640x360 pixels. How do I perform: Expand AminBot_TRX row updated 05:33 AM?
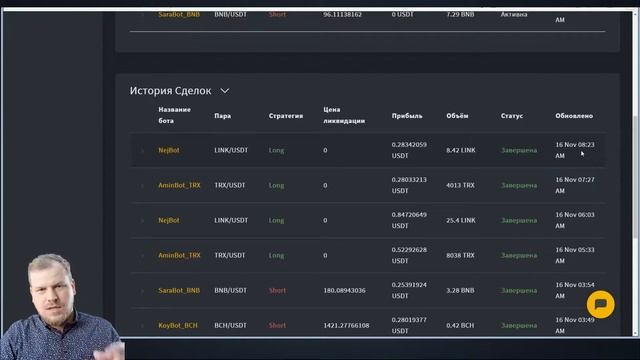pos(142,256)
